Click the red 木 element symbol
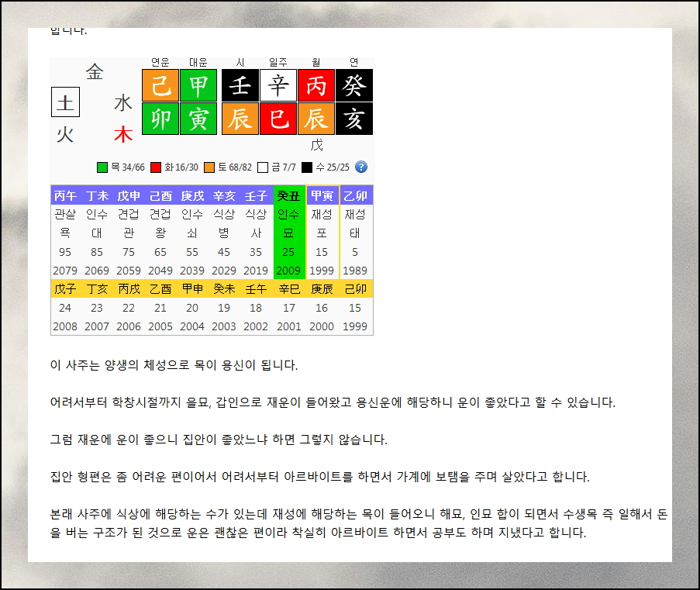 click(x=123, y=134)
